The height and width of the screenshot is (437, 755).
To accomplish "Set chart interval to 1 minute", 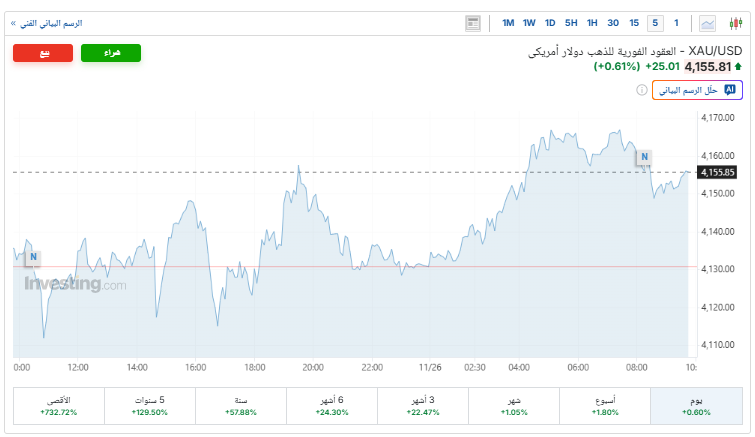I will click(x=676, y=23).
